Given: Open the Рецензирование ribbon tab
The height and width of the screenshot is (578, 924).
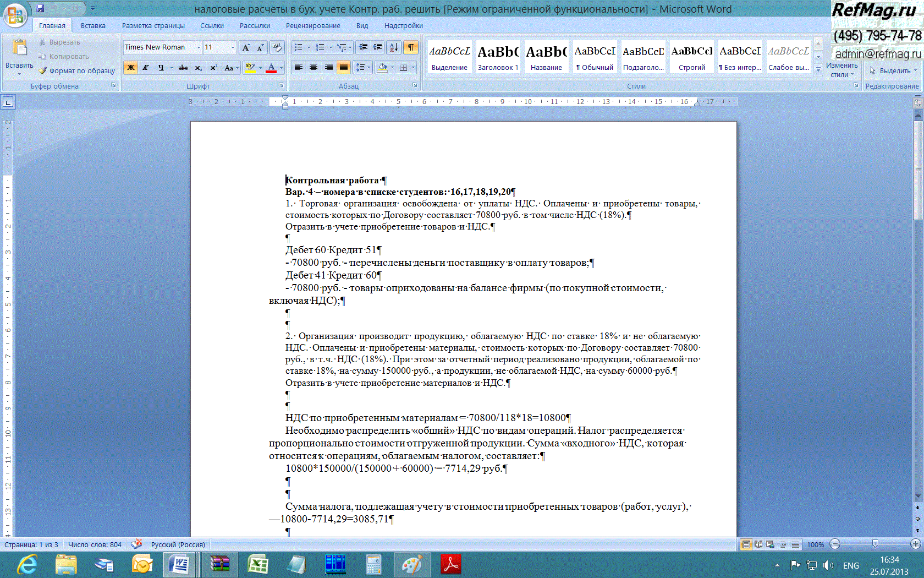Looking at the screenshot, I should click(312, 26).
